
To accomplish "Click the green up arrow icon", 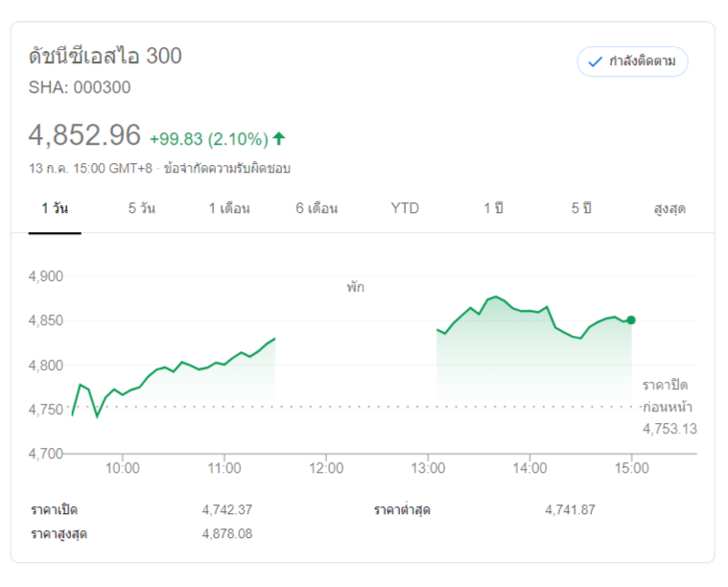I will pyautogui.click(x=279, y=138).
